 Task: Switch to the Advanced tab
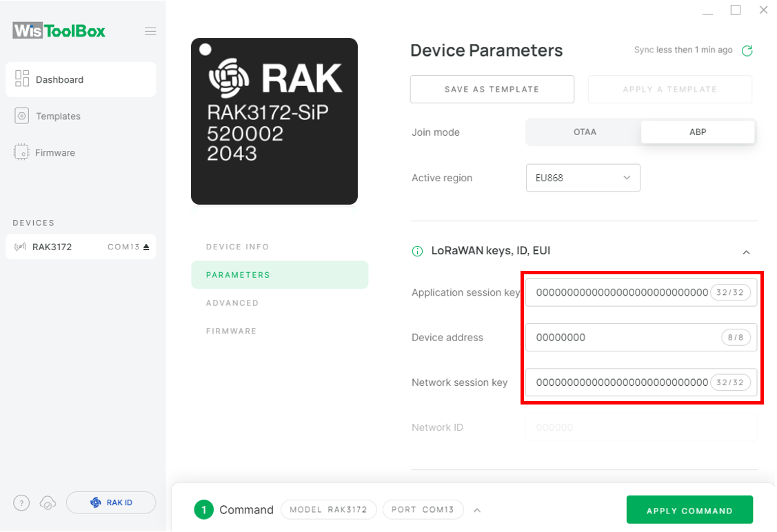232,303
